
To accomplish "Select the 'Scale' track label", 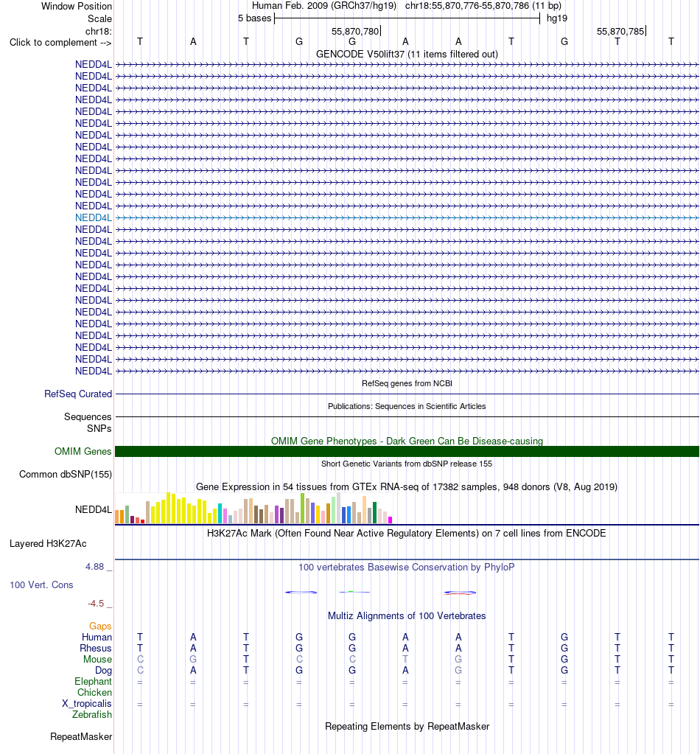I will tap(99, 18).
